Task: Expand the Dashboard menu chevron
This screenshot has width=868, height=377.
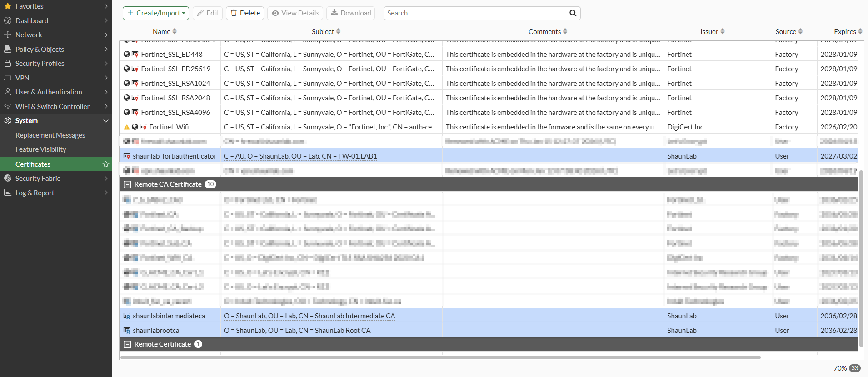Action: pyautogui.click(x=106, y=20)
